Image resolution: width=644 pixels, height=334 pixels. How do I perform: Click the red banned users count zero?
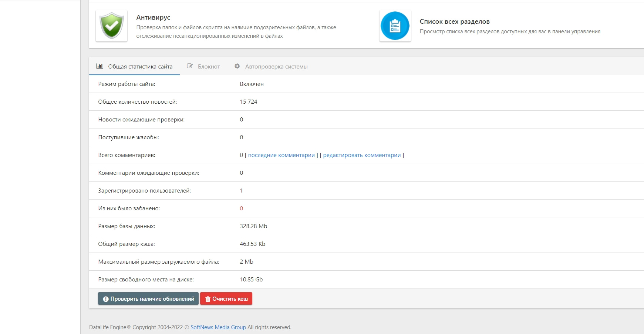(242, 208)
